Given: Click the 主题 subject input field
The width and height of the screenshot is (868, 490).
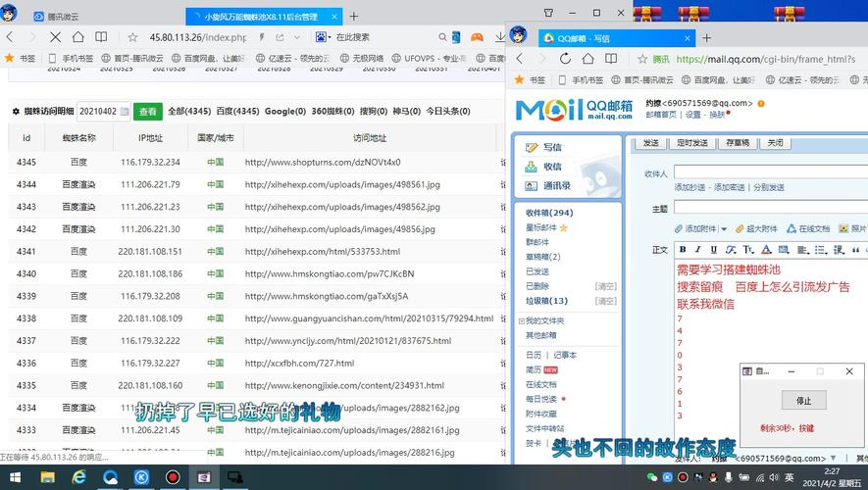Looking at the screenshot, I should (x=771, y=208).
